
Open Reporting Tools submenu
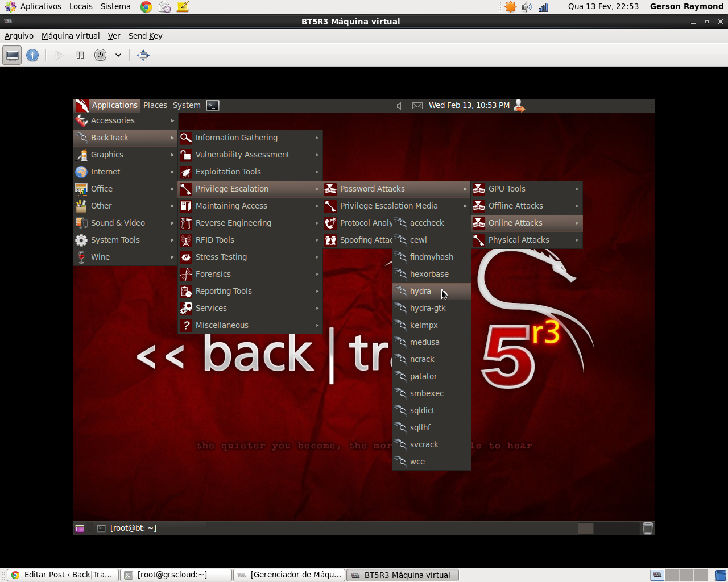click(250, 291)
